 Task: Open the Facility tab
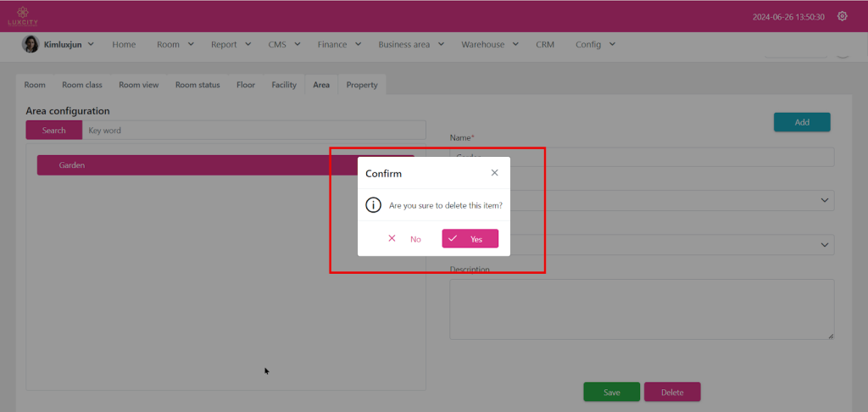point(284,85)
